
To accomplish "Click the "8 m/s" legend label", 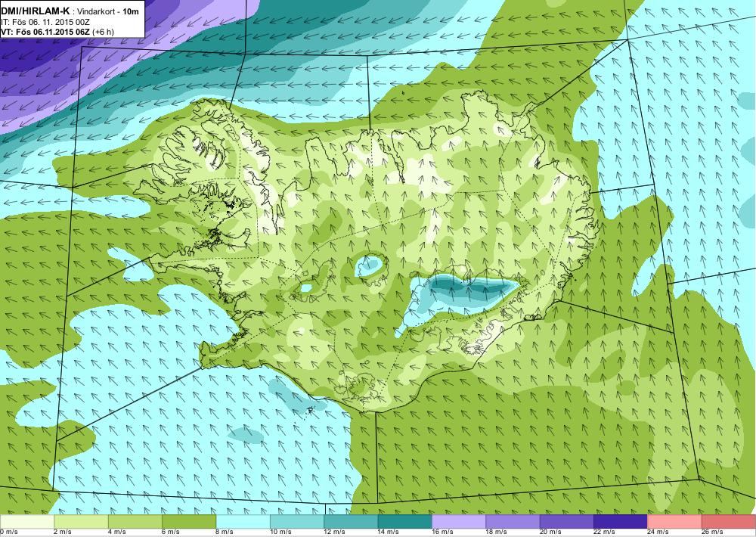I will click(x=225, y=532).
